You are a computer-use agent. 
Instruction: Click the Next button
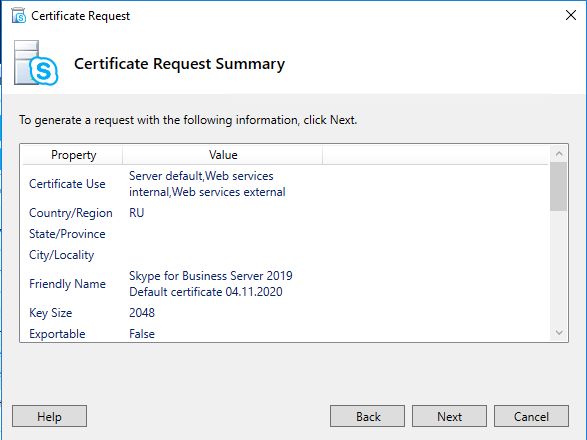point(449,416)
